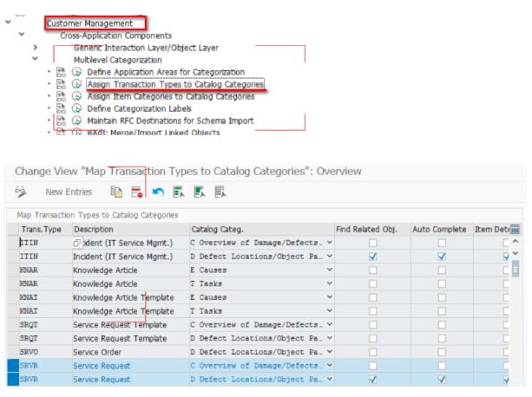Click table scroll up arrow
The width and height of the screenshot is (532, 397).
(x=516, y=241)
